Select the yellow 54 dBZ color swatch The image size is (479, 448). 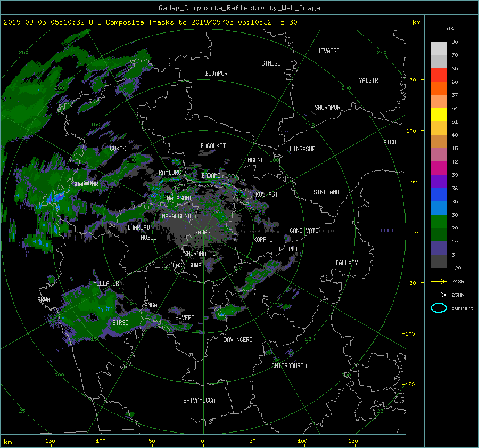(x=439, y=115)
